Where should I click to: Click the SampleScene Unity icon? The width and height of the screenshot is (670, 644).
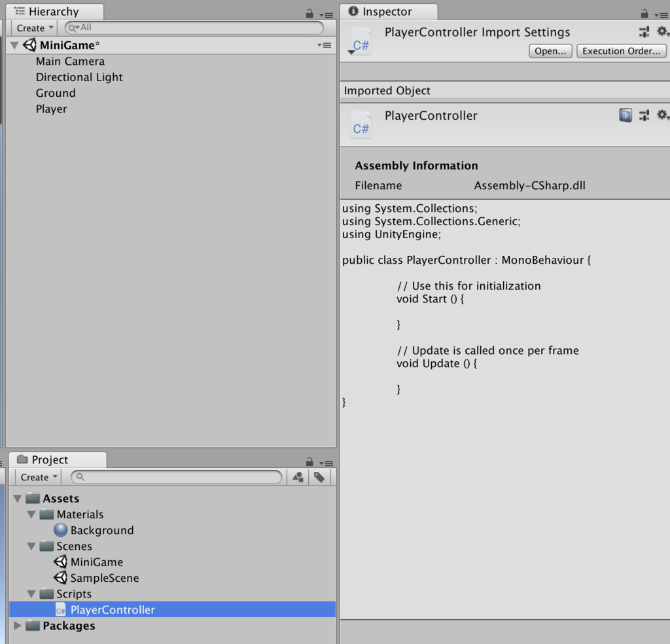point(61,577)
